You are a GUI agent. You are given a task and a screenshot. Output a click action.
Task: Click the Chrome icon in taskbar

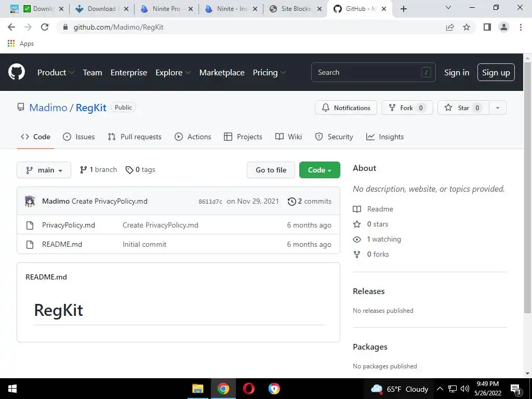[x=223, y=389]
